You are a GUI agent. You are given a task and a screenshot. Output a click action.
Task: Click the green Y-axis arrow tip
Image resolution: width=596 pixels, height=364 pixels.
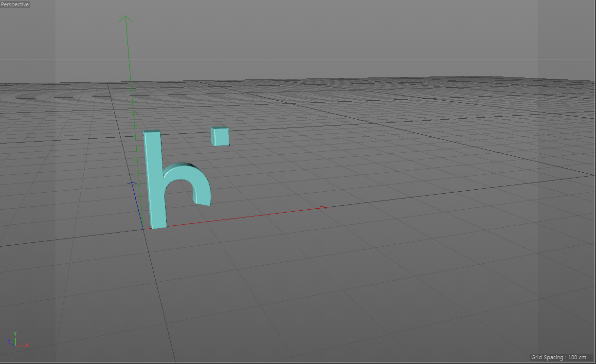(126, 18)
